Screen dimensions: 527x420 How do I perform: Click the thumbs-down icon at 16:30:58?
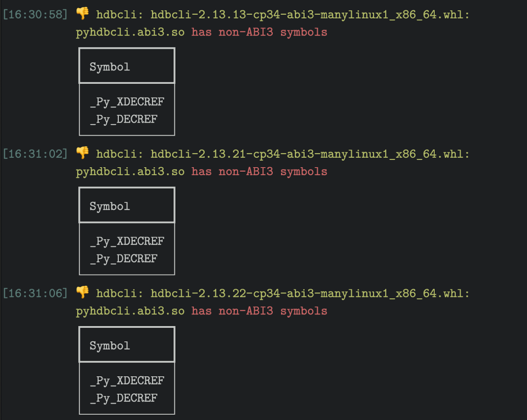pyautogui.click(x=82, y=13)
